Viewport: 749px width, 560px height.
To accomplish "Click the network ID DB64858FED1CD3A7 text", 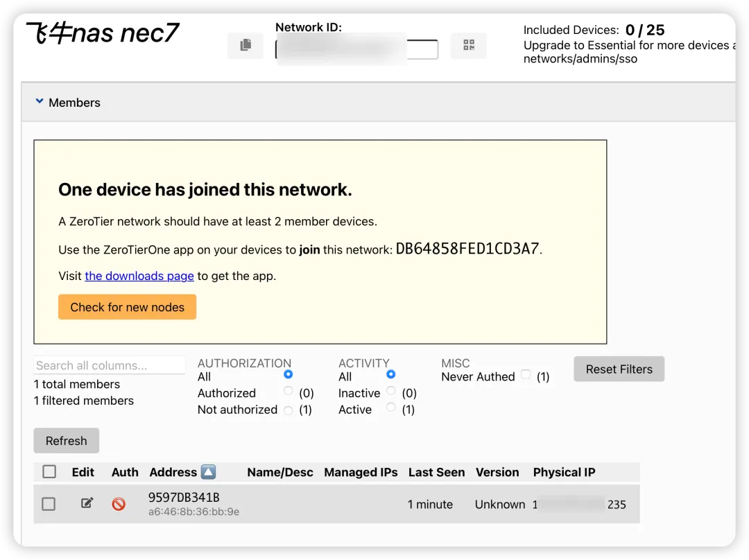I will pos(467,249).
